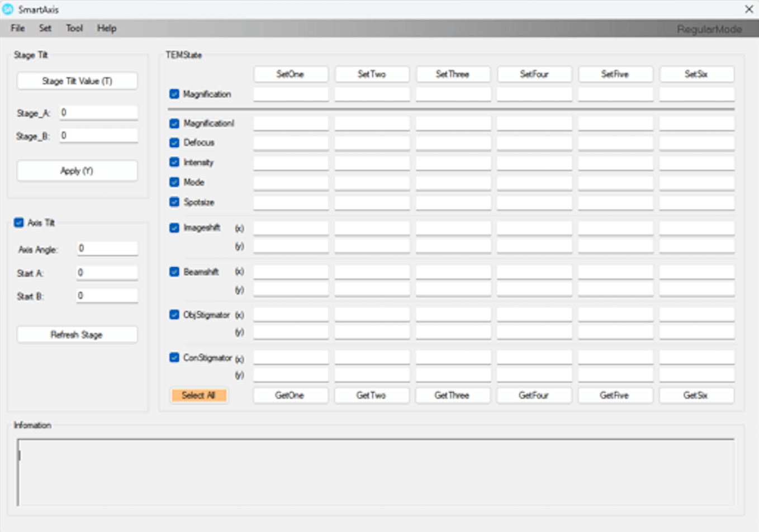Toggle the Intensity checkbox
759x532 pixels.
pyautogui.click(x=174, y=162)
